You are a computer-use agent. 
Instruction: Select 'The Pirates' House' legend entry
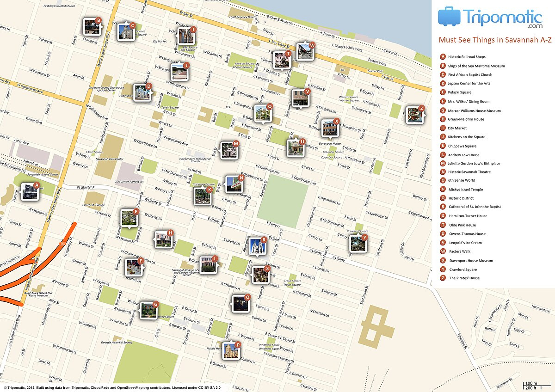click(x=464, y=278)
